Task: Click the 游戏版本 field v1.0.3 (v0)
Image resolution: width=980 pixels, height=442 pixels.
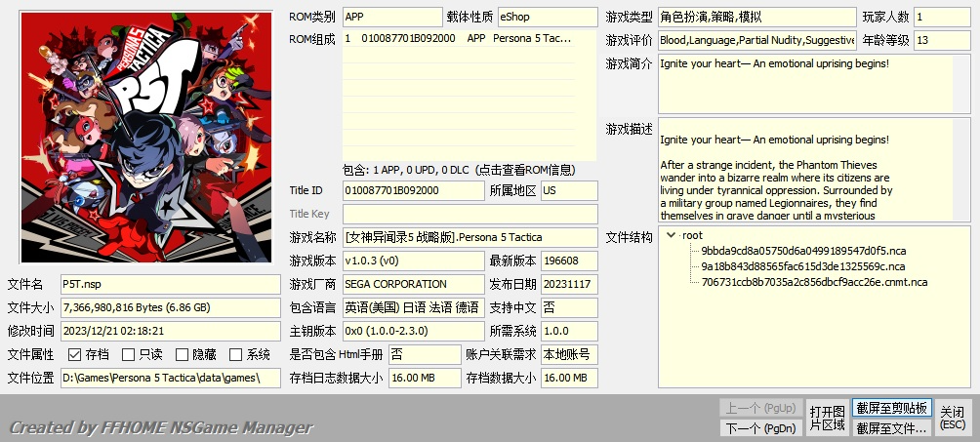Action: [413, 261]
